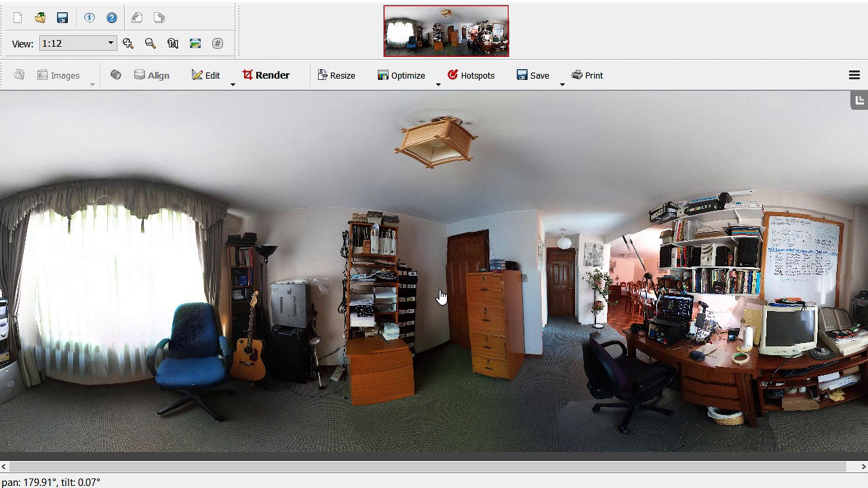Expand the arrow beside Save
Viewport: 868px width, 488px height.
tap(562, 84)
